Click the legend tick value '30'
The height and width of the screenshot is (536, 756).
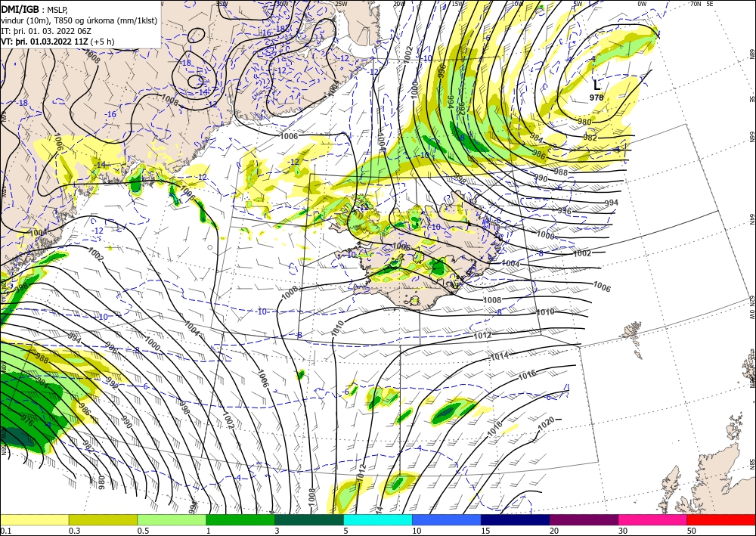point(622,531)
